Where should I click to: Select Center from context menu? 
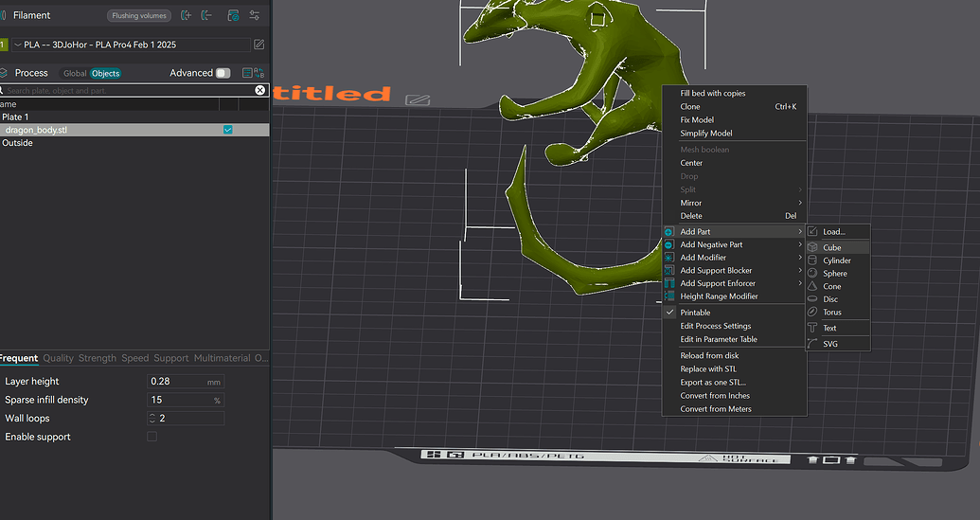tap(691, 163)
